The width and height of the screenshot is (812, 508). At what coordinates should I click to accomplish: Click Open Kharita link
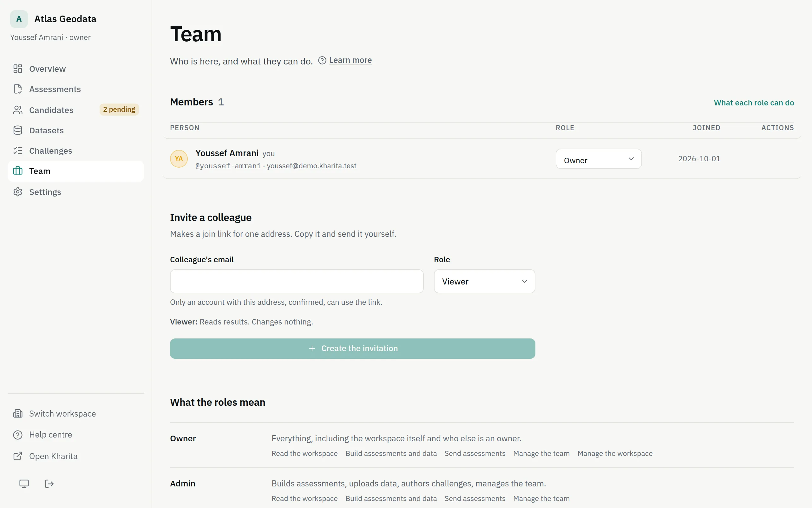pos(76,456)
